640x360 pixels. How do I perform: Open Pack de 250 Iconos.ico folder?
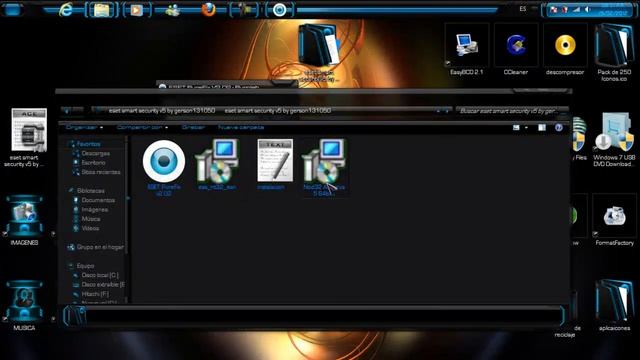614,52
